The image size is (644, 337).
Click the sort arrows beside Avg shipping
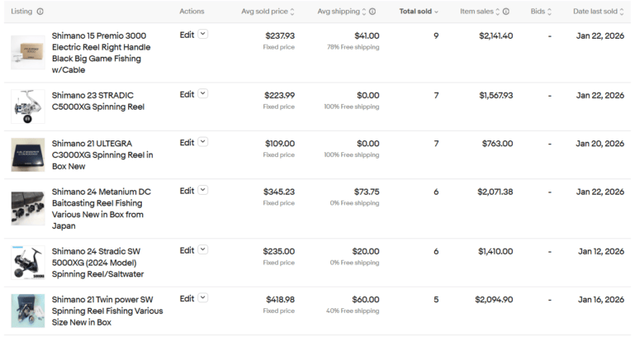click(x=362, y=12)
